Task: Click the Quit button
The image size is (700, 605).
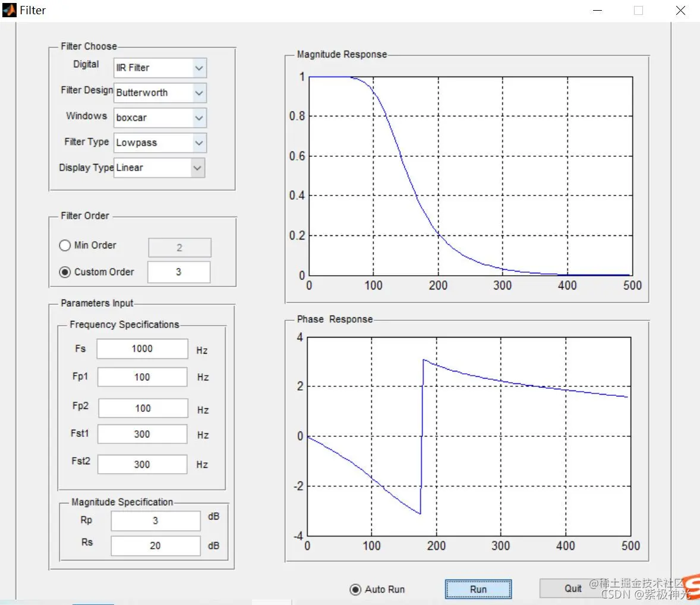Action: 573,588
